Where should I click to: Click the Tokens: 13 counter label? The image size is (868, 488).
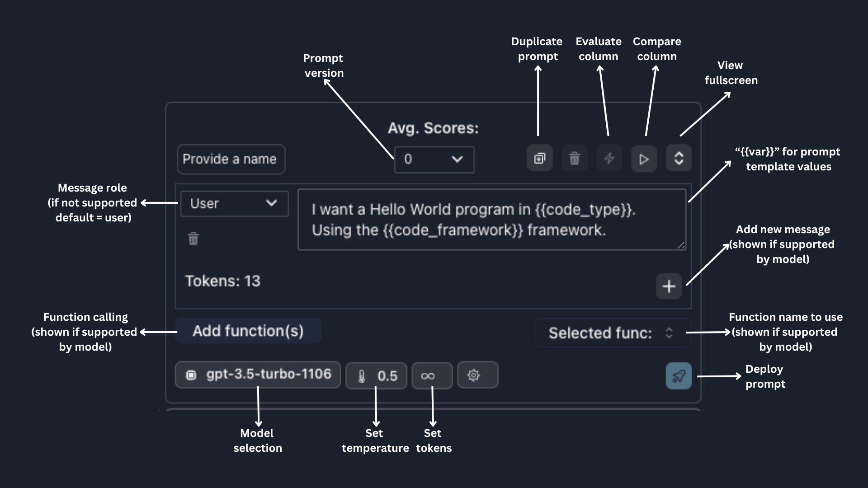(222, 281)
